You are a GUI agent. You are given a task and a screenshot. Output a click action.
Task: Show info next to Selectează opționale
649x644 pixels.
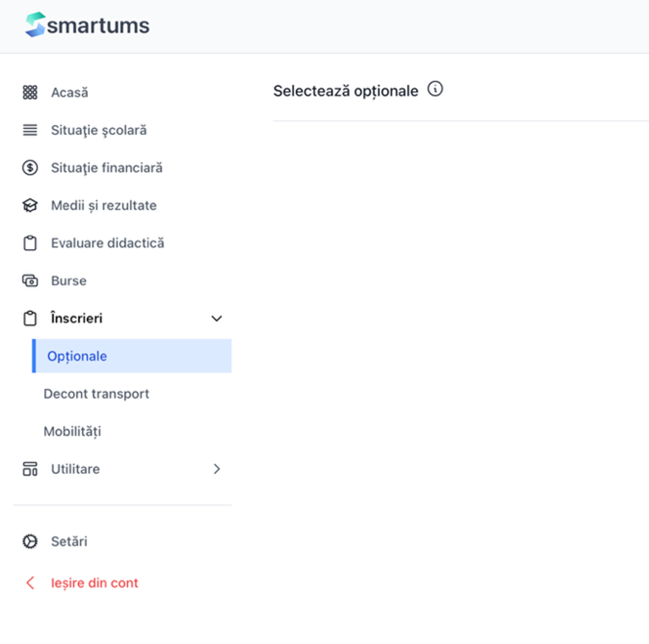click(x=435, y=89)
